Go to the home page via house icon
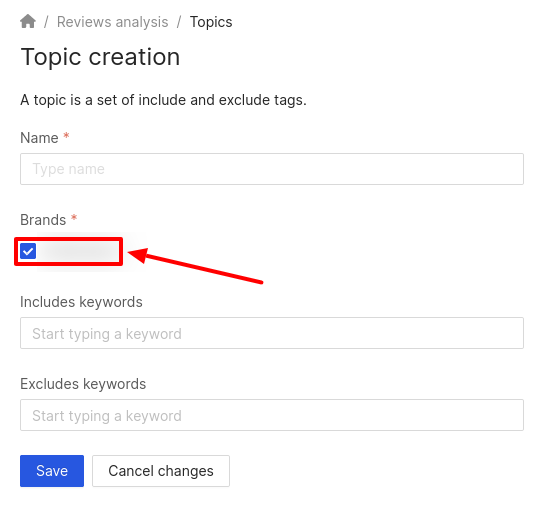The image size is (546, 513). 28,21
